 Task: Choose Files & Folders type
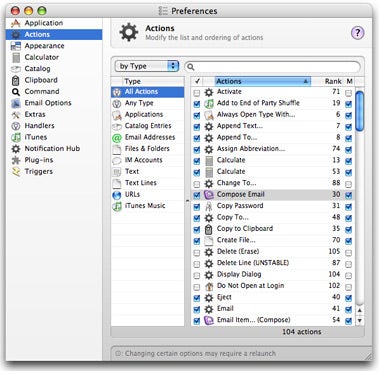pyautogui.click(x=148, y=149)
